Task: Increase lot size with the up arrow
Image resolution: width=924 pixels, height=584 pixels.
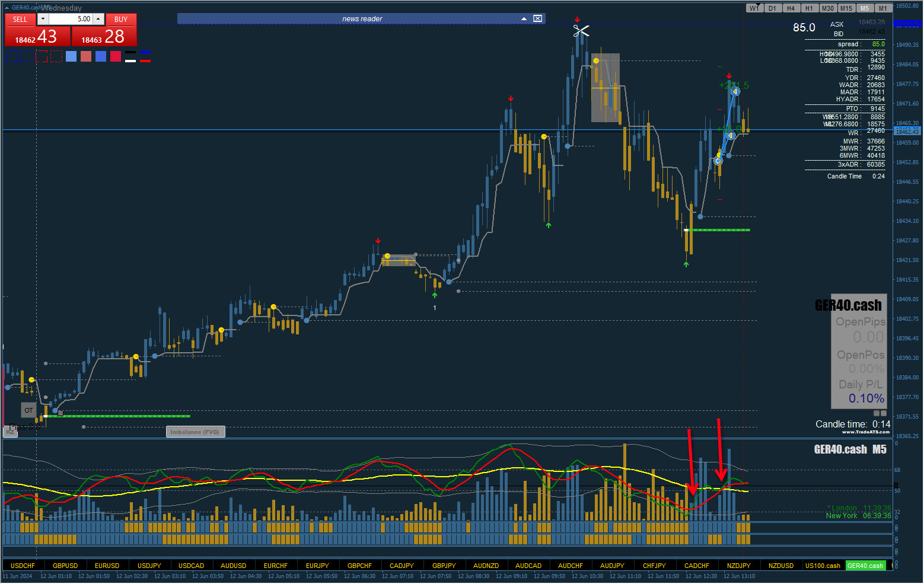Action: (x=98, y=19)
